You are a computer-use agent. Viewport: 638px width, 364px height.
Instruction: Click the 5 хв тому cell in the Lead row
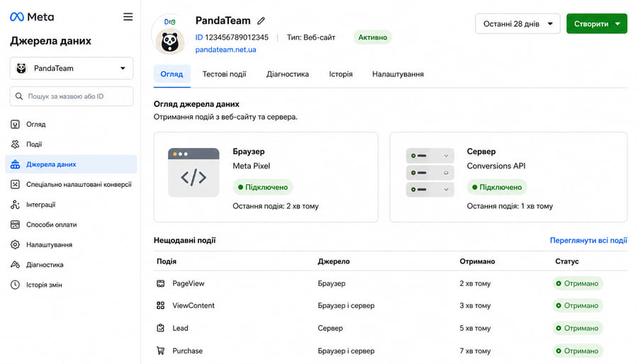[475, 328]
